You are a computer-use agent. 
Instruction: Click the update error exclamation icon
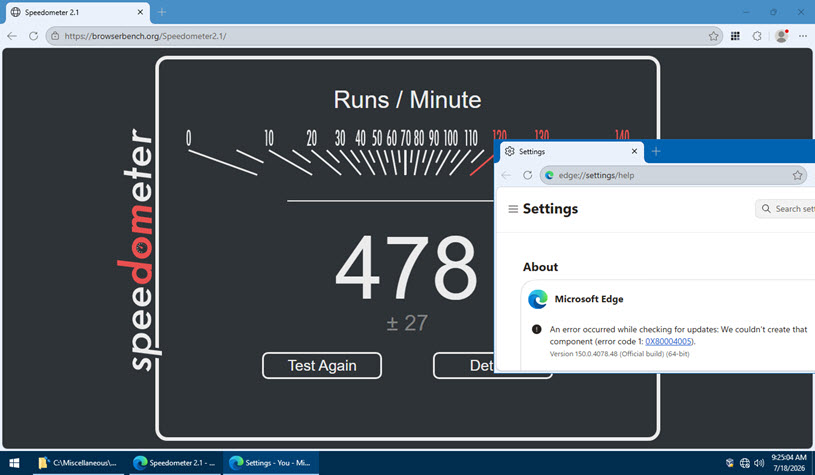pos(537,329)
